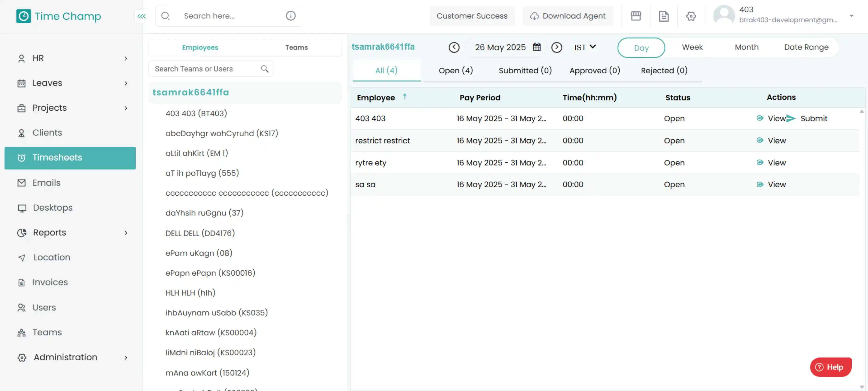Expand the Projects menu chevron
This screenshot has width=868, height=391.
[126, 108]
